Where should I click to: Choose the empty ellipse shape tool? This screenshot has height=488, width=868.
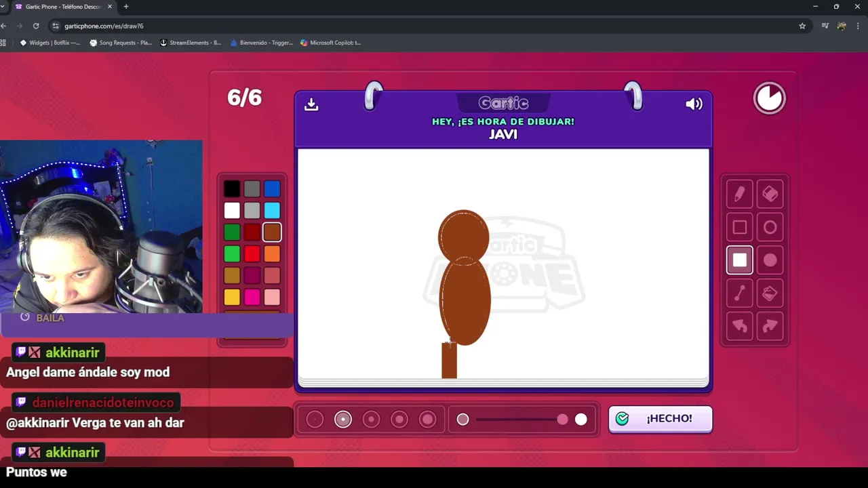(770, 228)
